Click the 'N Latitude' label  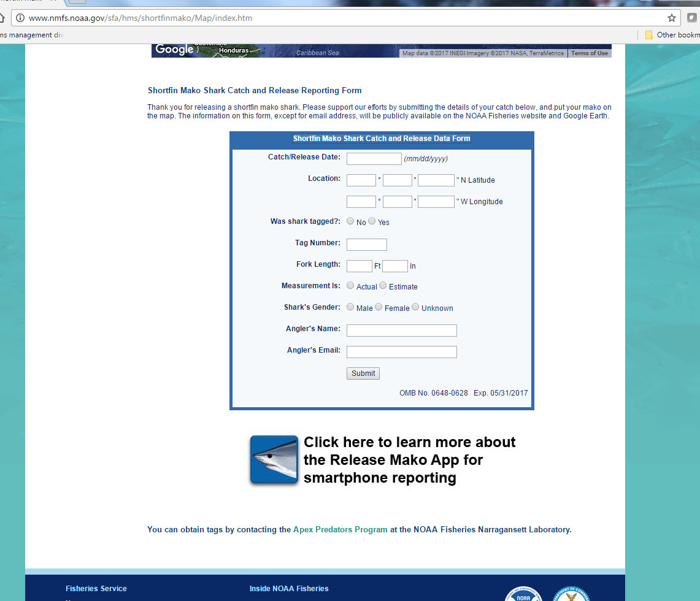coord(478,180)
